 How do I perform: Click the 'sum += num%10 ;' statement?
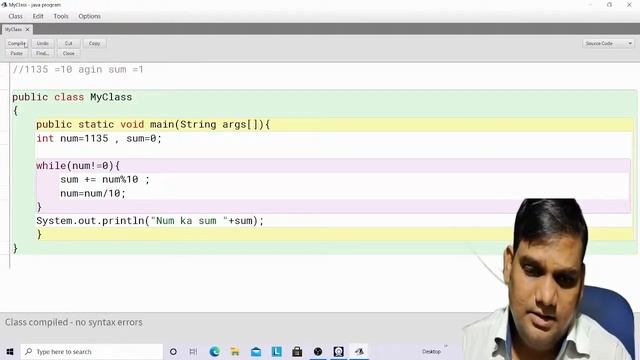point(105,180)
